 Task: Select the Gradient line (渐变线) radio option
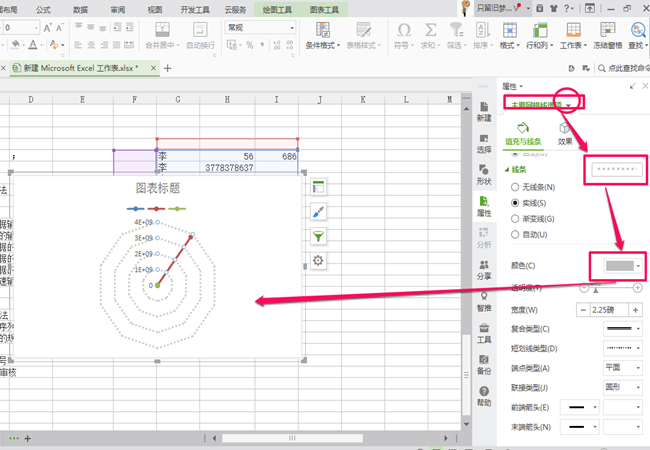(515, 219)
